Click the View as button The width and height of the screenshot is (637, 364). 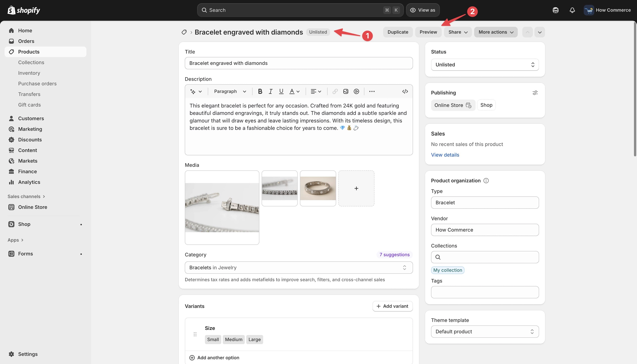(423, 10)
